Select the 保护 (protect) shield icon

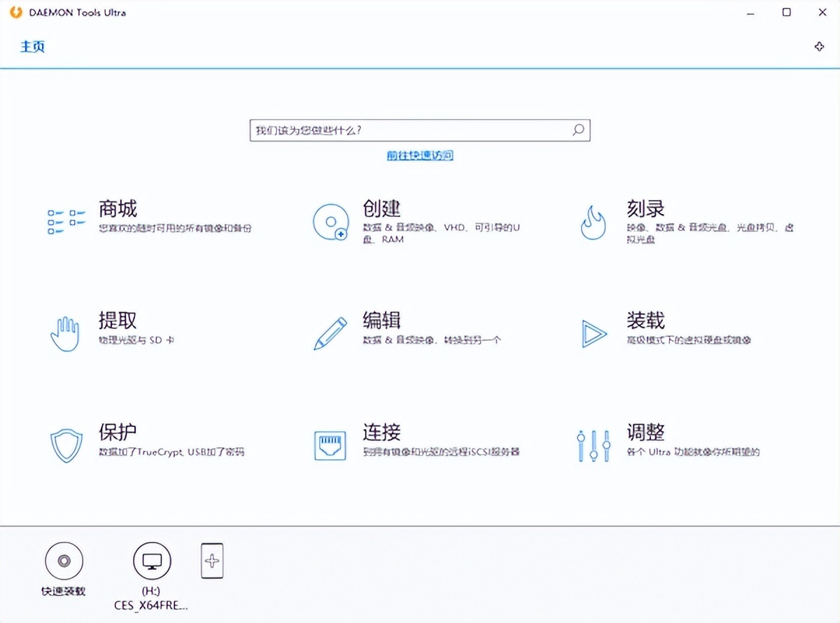point(65,445)
